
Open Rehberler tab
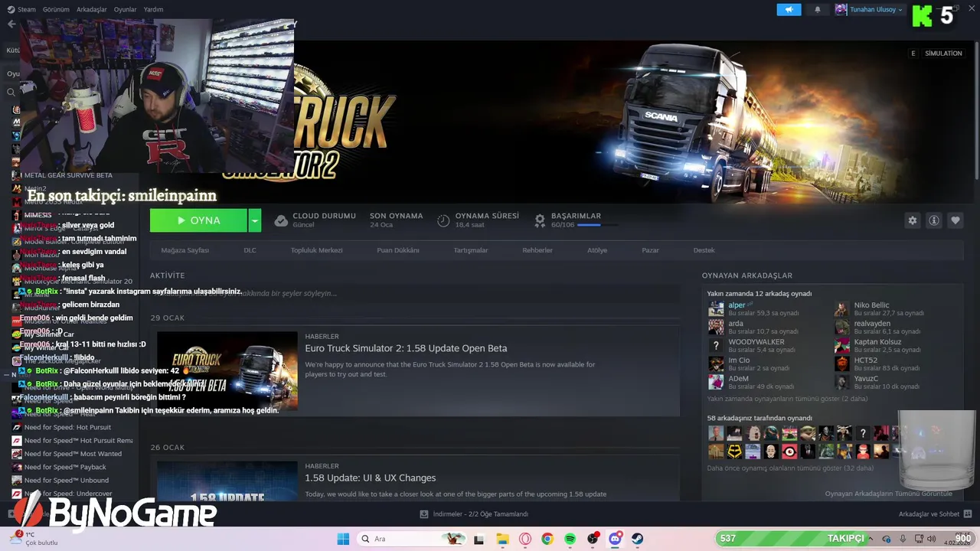pos(537,250)
